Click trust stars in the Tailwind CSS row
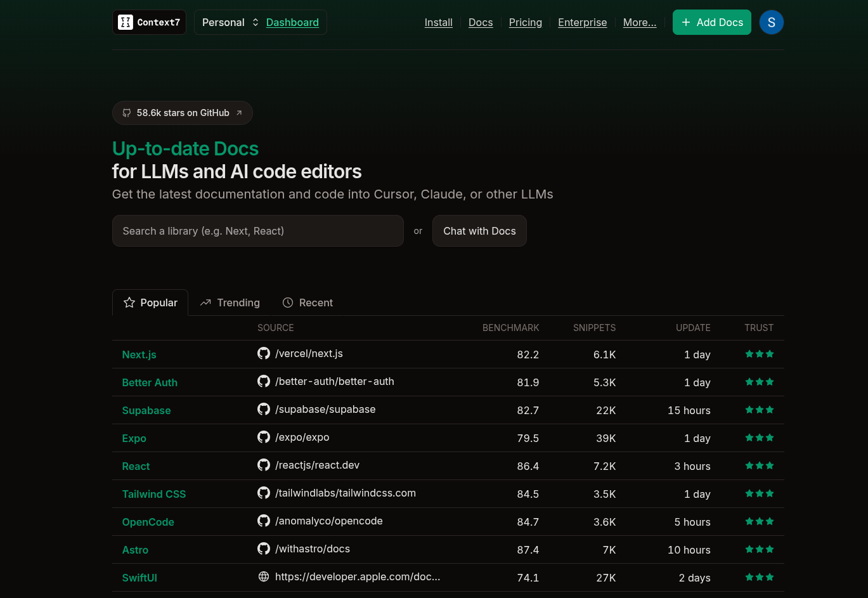868x598 pixels. tap(760, 493)
